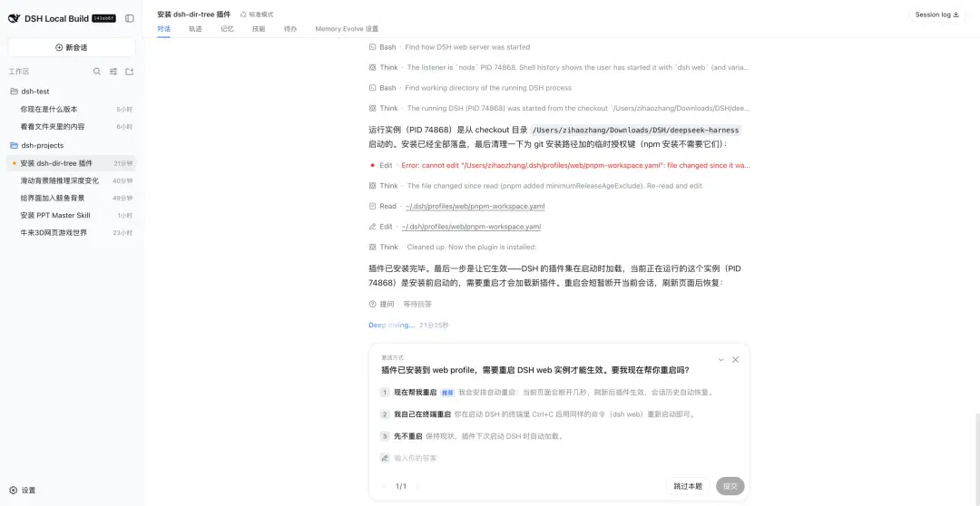Start a new conversation with 新会话

coord(72,47)
